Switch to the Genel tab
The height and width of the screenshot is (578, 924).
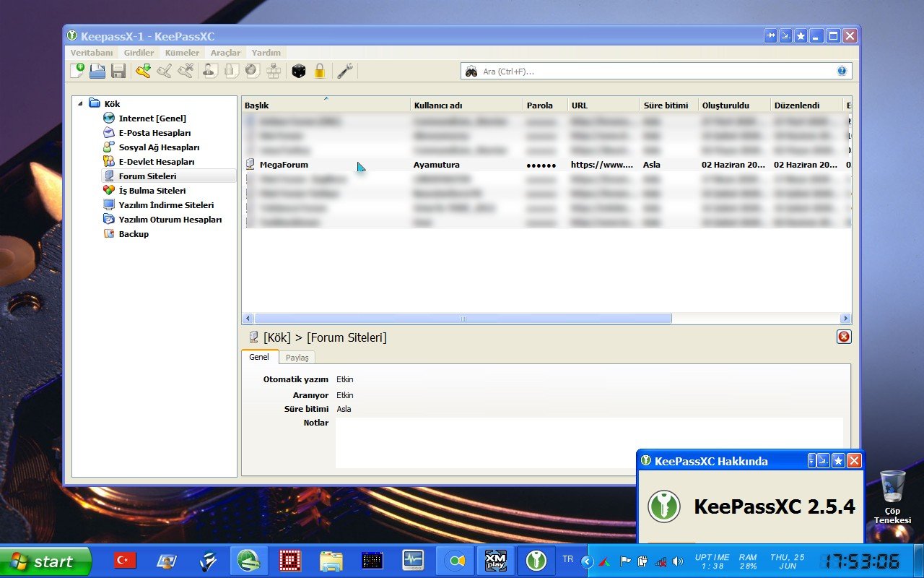259,357
